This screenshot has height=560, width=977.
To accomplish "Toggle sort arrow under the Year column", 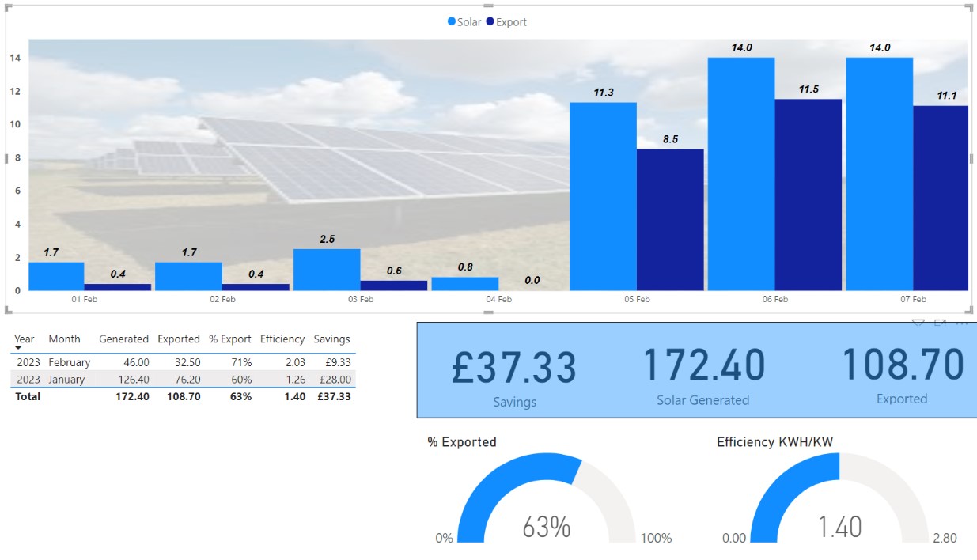I will [18, 348].
